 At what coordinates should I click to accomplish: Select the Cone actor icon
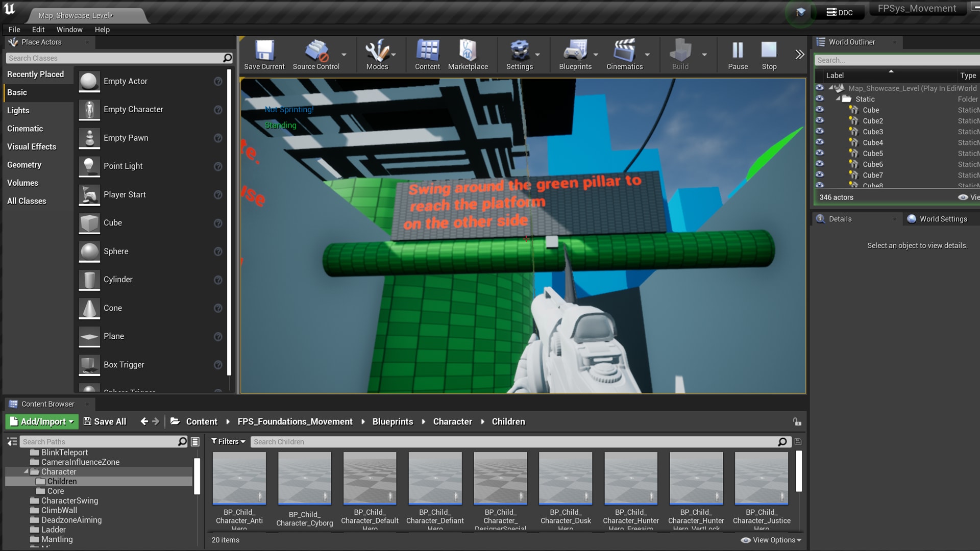click(x=89, y=308)
